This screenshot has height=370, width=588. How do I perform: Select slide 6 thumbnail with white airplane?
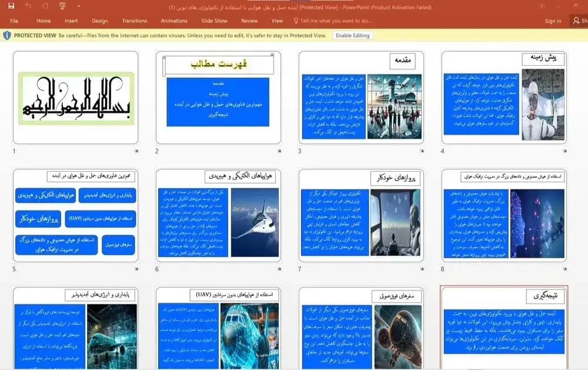[218, 215]
